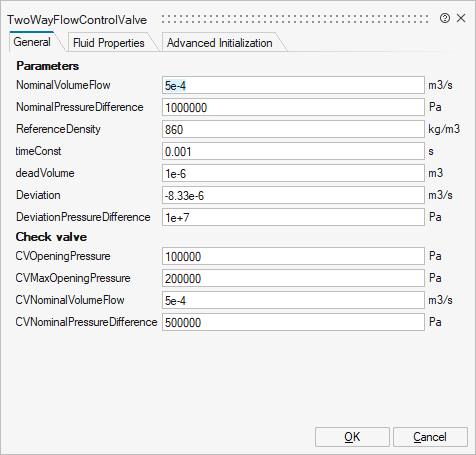Click the ReferenceDensity label

[x=58, y=129]
